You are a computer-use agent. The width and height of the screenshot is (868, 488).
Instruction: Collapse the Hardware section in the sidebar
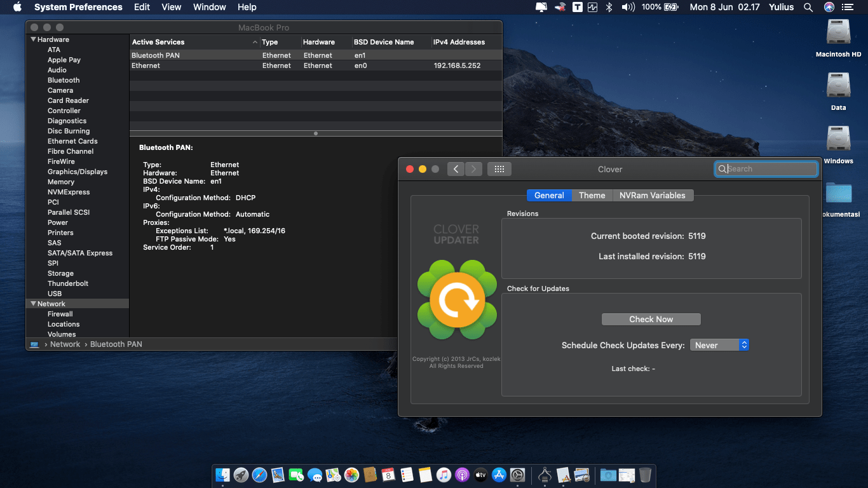point(34,39)
